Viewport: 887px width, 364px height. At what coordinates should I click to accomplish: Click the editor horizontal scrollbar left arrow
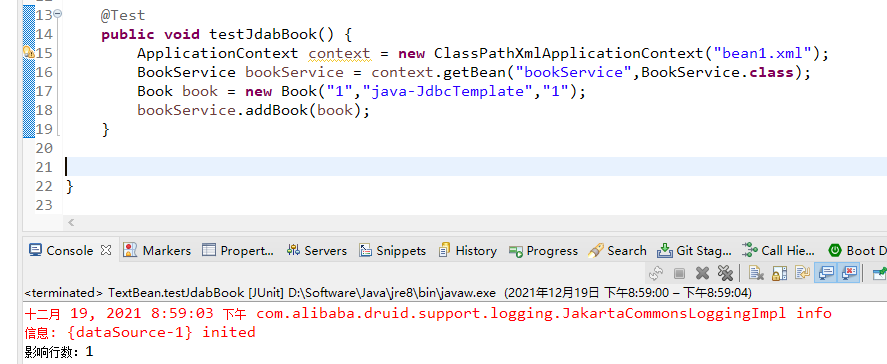tap(71, 222)
